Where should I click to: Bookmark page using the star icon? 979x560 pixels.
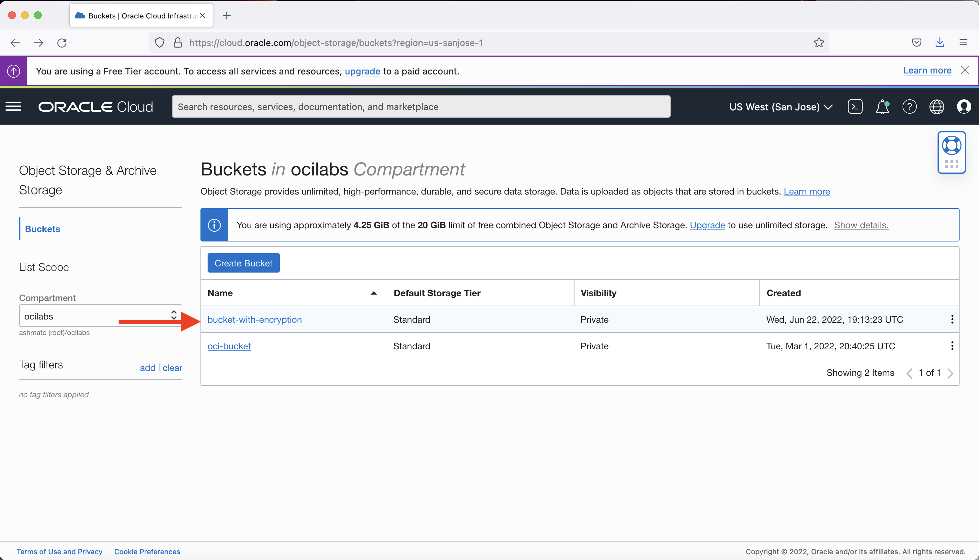pos(819,42)
